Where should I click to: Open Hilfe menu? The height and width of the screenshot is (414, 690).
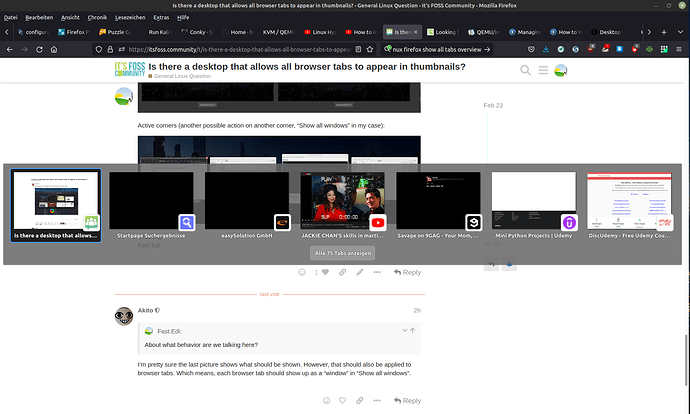[x=183, y=18]
